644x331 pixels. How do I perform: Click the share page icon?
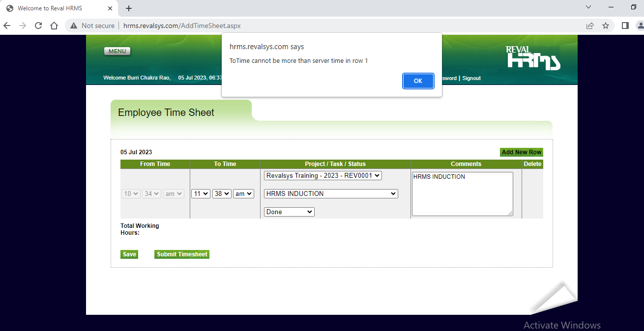coord(590,26)
